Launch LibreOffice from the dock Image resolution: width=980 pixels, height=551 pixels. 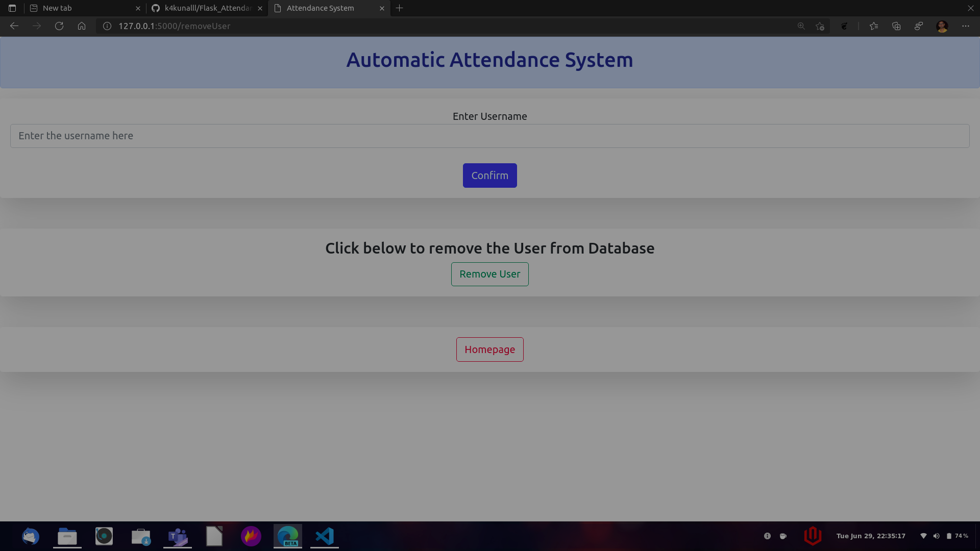point(214,536)
